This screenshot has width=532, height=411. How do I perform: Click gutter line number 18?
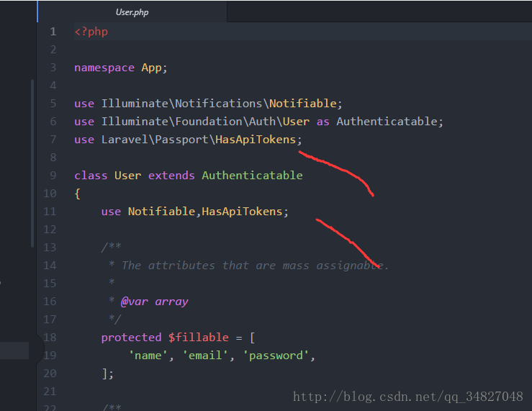pyautogui.click(x=50, y=338)
